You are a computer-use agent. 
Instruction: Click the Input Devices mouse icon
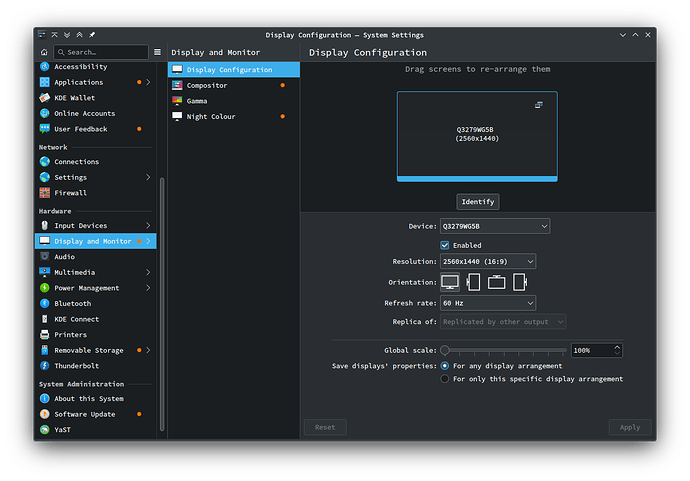click(44, 225)
